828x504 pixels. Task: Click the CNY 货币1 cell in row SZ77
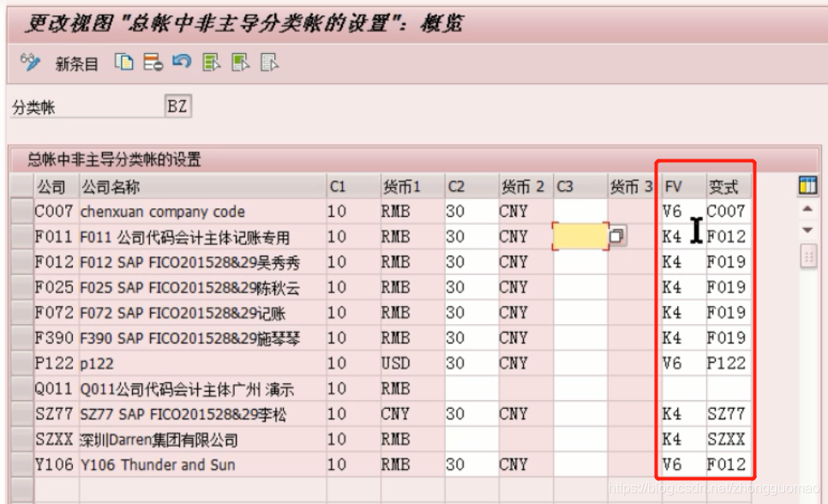412,414
